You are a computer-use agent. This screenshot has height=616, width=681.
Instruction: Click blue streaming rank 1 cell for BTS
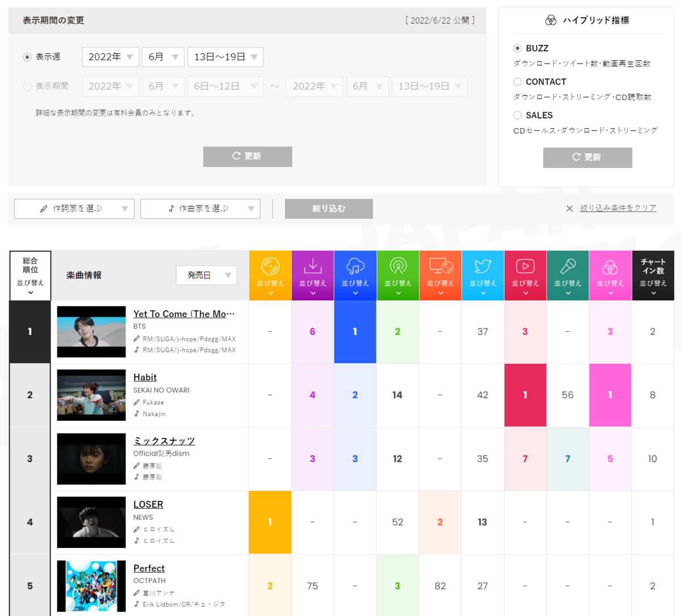pos(355,332)
